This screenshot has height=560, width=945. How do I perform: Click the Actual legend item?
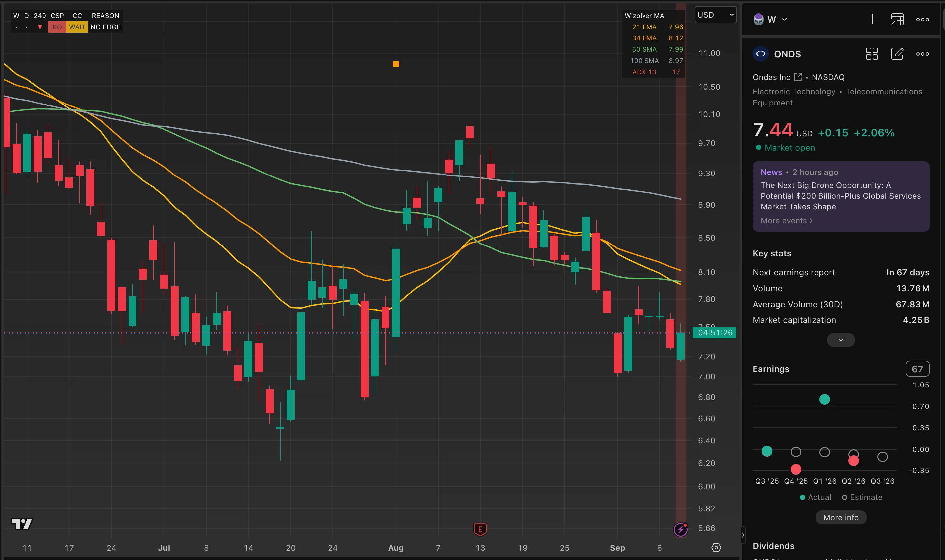(816, 497)
